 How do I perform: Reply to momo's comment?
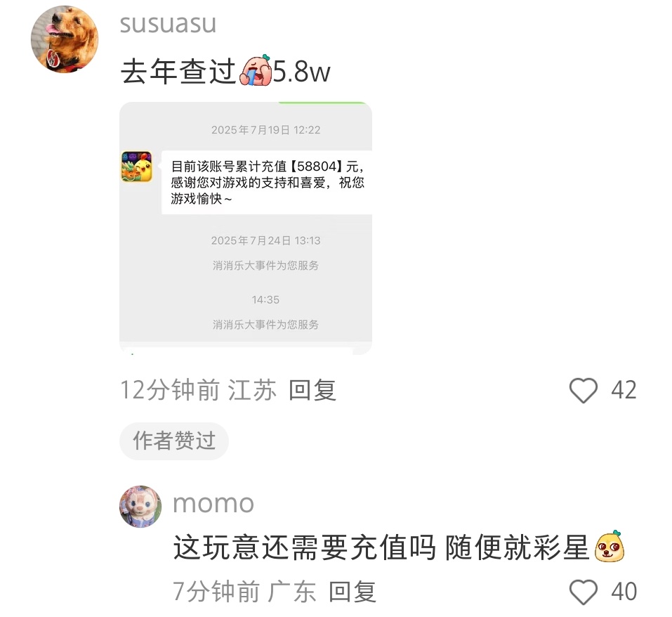[353, 592]
